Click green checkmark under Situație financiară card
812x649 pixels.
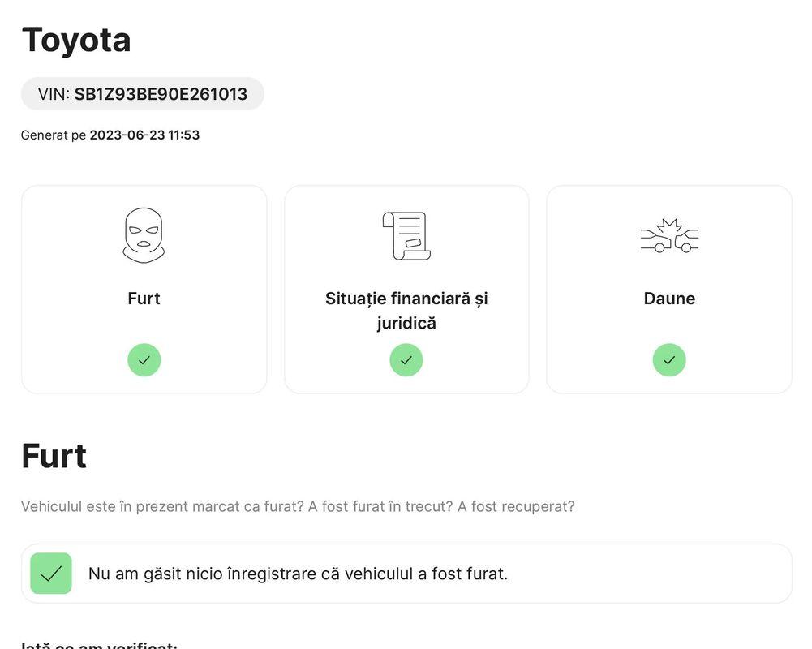[406, 359]
